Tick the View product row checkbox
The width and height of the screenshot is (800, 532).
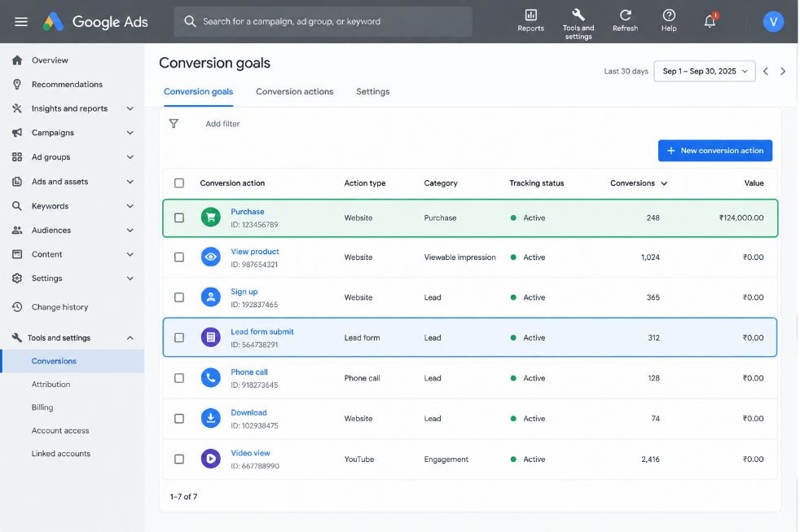click(x=179, y=257)
